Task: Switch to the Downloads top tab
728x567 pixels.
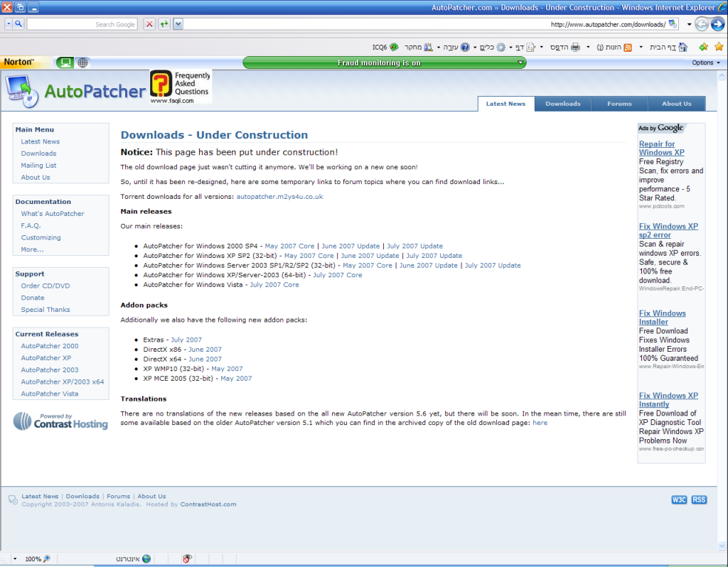Action: pos(563,104)
